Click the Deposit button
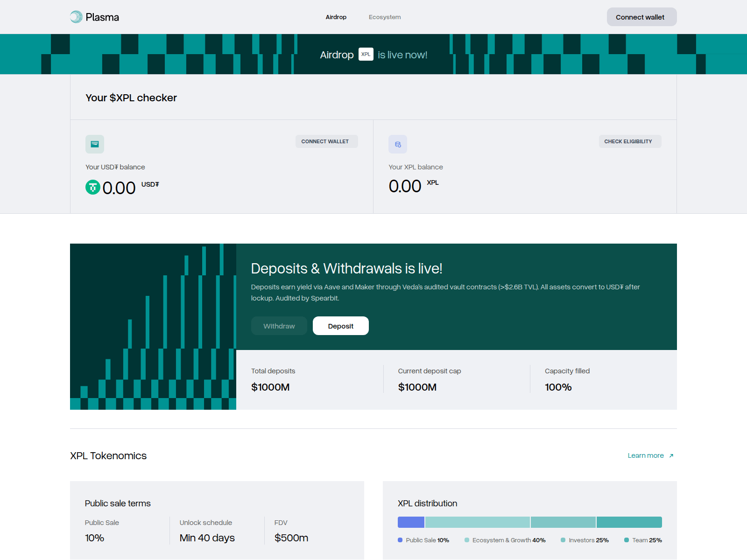Screen dimensions: 747x560 coord(341,326)
